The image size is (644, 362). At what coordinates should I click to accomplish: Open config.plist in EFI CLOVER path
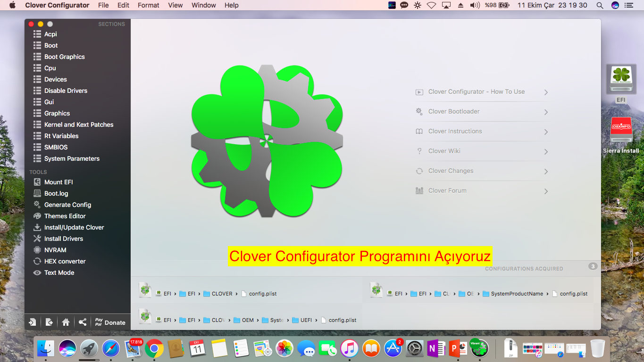[262, 294]
